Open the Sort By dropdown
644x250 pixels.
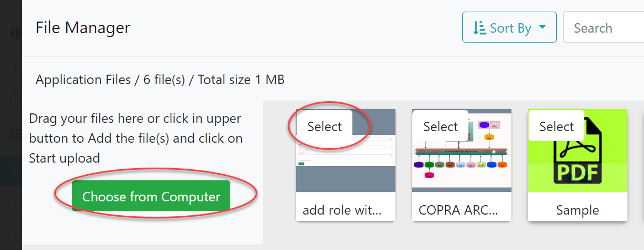coord(509,28)
